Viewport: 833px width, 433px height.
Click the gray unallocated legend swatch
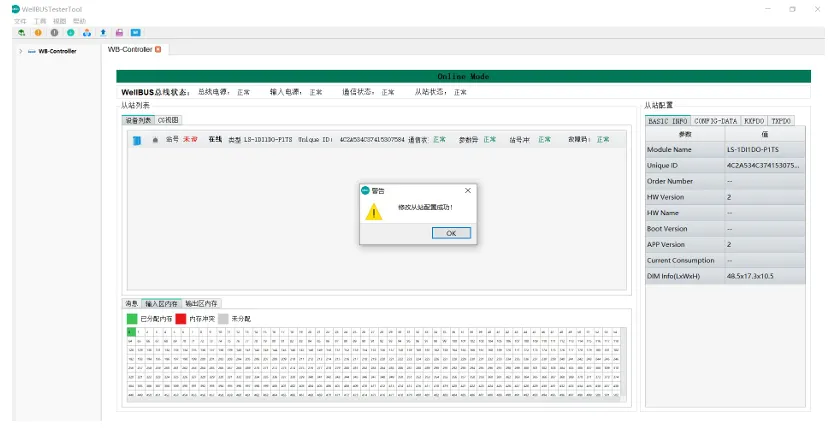point(223,319)
